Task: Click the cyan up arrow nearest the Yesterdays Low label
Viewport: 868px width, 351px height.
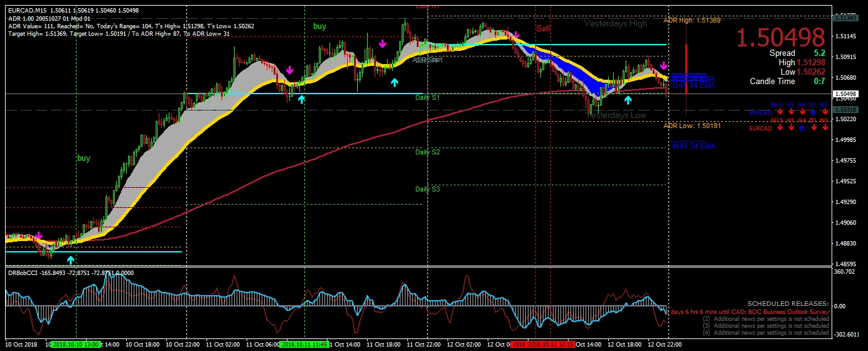Action: (x=628, y=100)
